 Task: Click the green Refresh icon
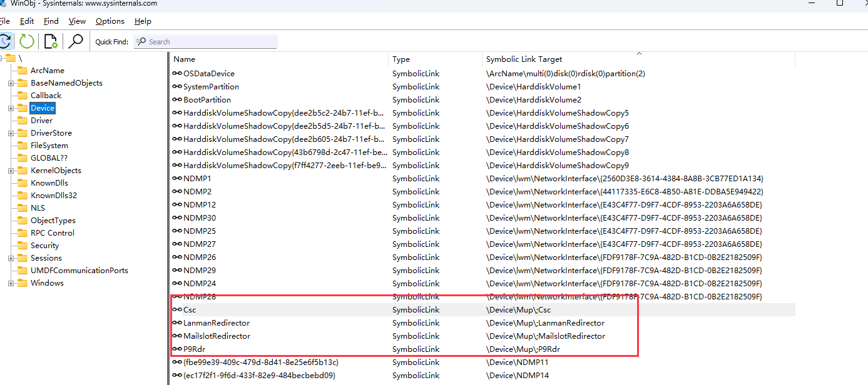[x=26, y=41]
